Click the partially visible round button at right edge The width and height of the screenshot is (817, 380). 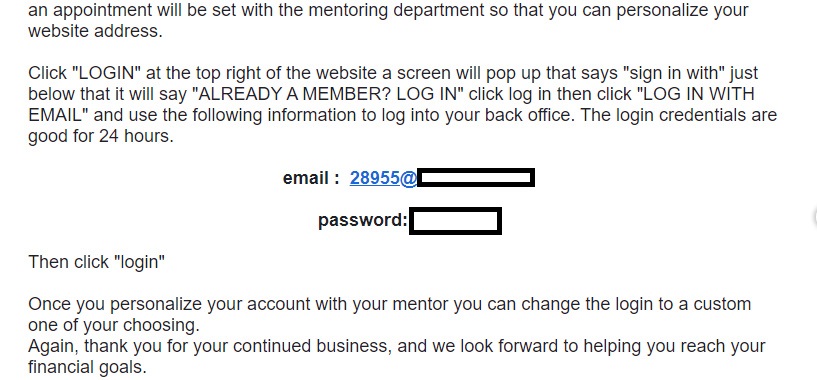coord(814,216)
